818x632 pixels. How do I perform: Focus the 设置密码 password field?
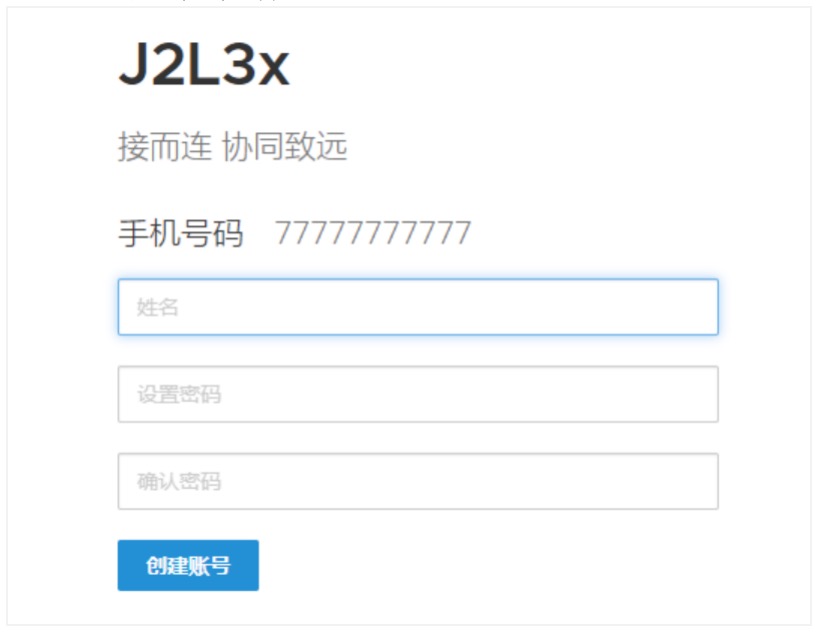coord(418,394)
